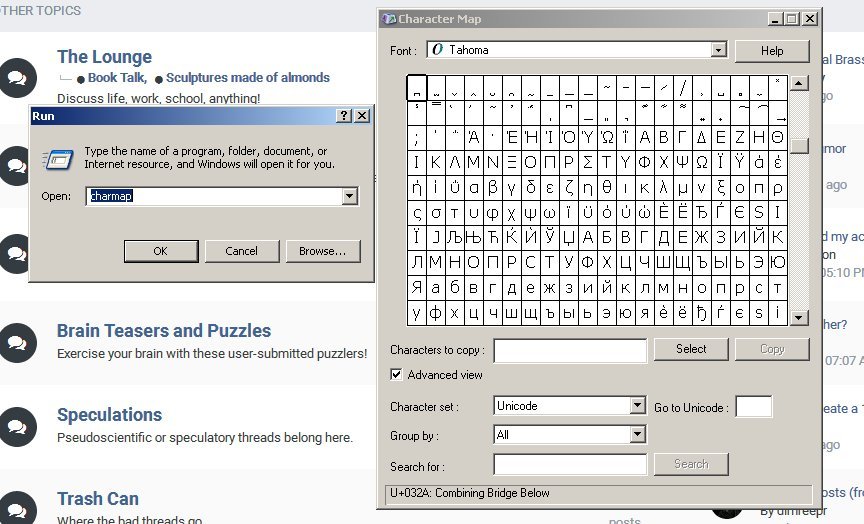The width and height of the screenshot is (864, 524).
Task: Select the Cyrillic capital Shcha character cell
Action: click(682, 263)
